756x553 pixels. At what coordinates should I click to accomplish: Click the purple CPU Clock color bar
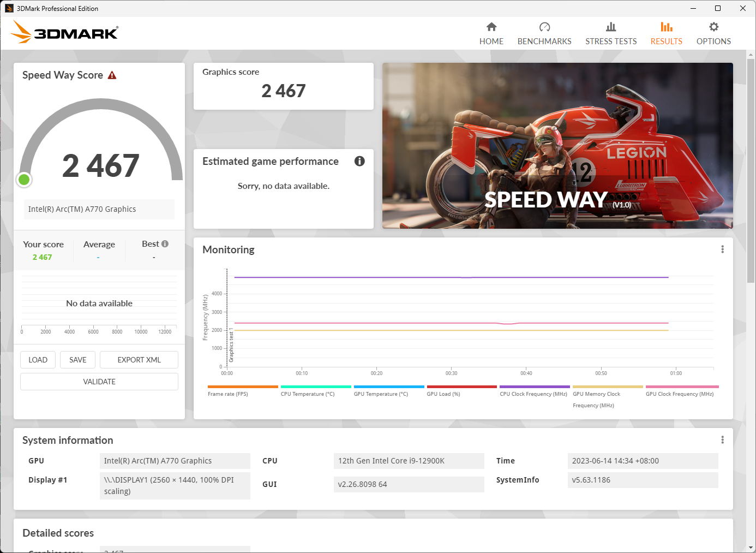pos(535,386)
